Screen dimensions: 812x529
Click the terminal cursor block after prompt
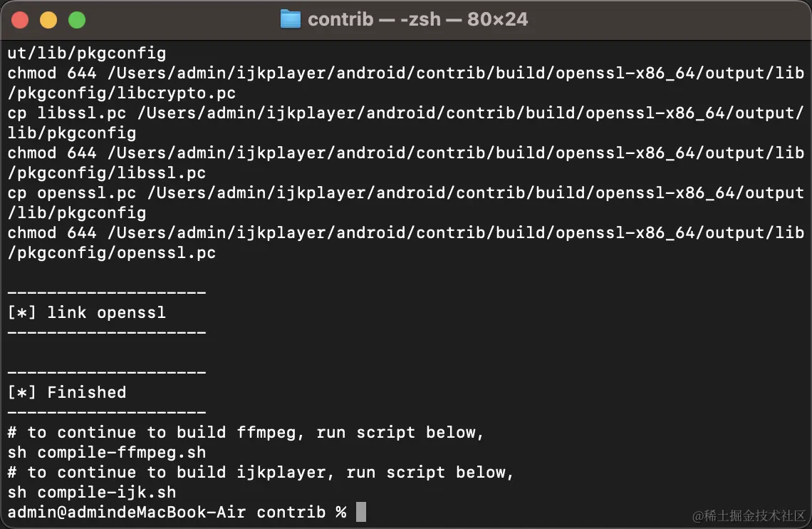pyautogui.click(x=361, y=512)
